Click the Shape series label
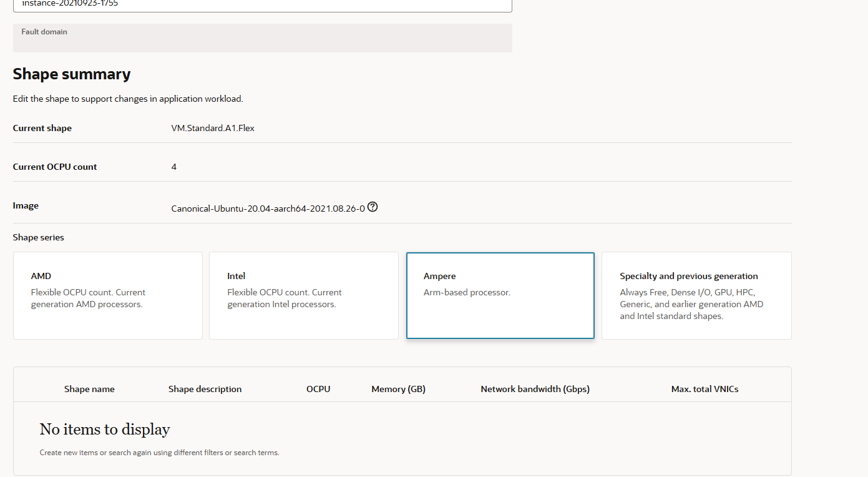This screenshot has width=868, height=477. point(39,237)
